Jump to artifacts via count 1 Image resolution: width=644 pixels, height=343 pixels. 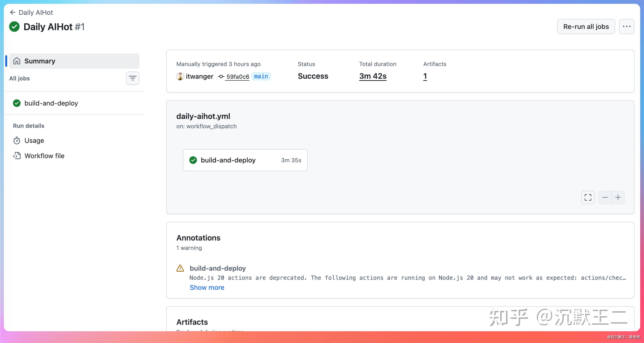[425, 76]
